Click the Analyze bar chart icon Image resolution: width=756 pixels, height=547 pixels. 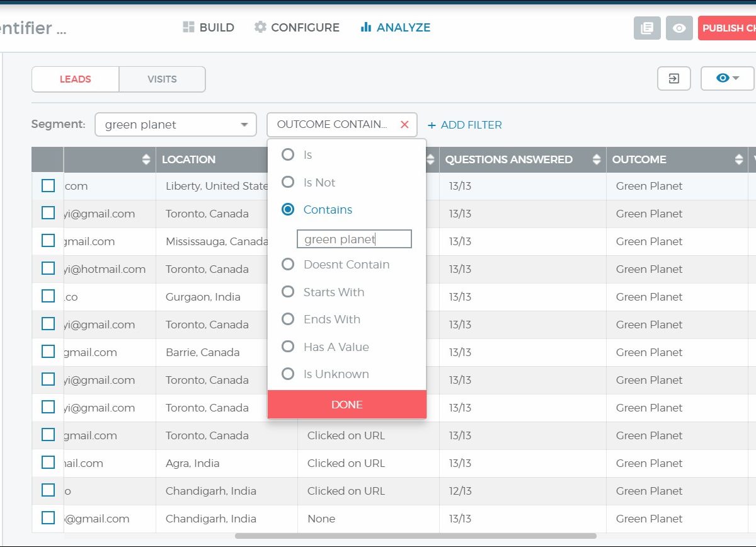(365, 27)
